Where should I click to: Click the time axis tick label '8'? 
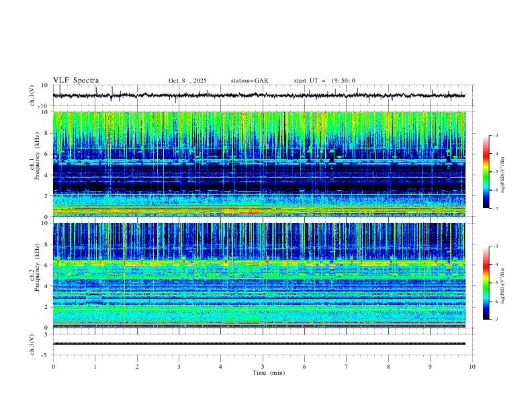click(x=388, y=367)
